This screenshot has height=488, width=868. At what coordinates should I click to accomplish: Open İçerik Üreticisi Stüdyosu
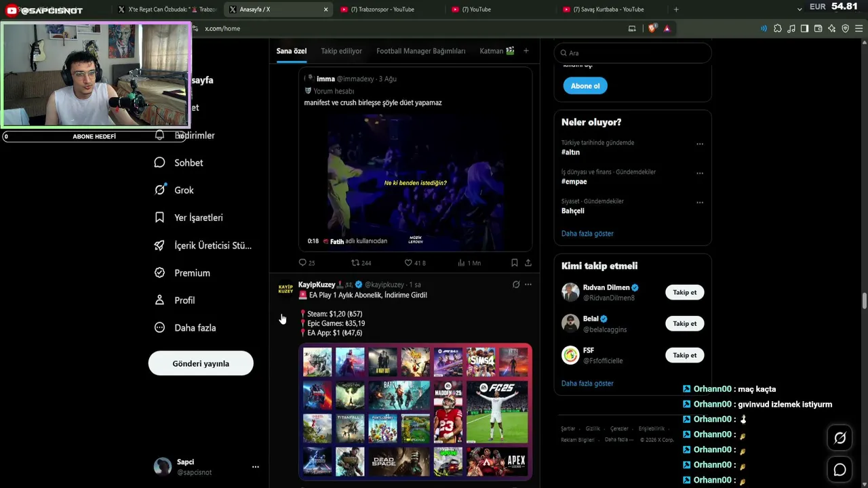(x=203, y=245)
